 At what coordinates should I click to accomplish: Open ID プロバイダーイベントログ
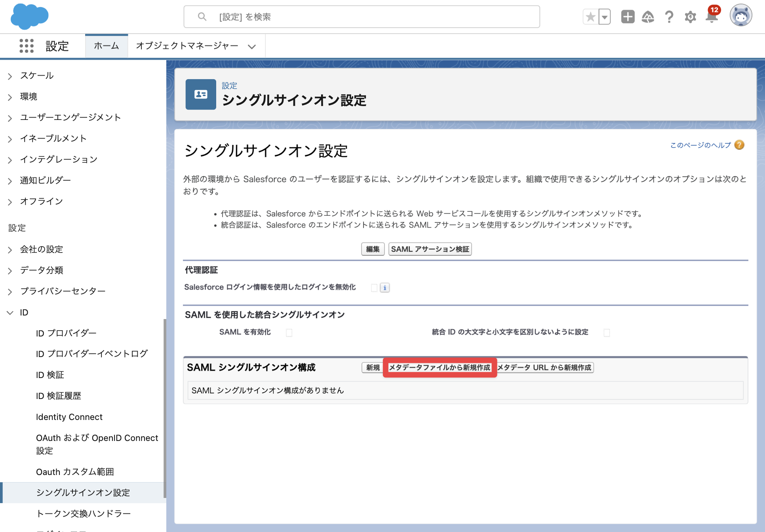click(91, 354)
